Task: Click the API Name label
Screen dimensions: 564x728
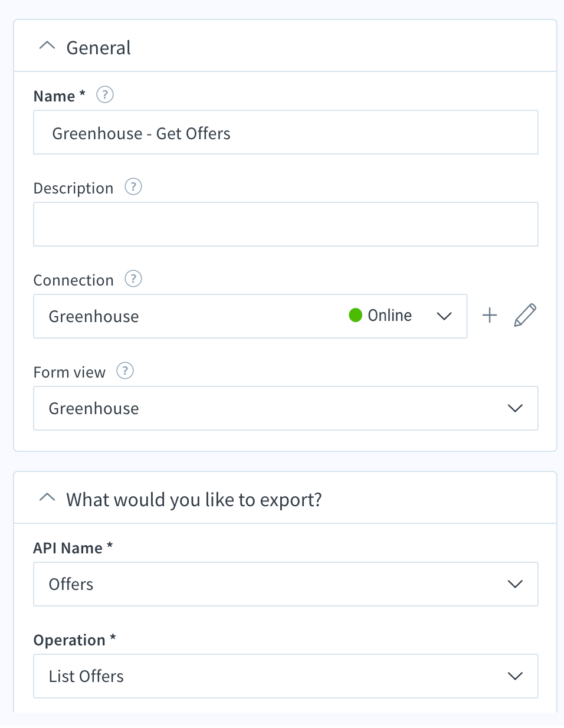Action: click(73, 548)
